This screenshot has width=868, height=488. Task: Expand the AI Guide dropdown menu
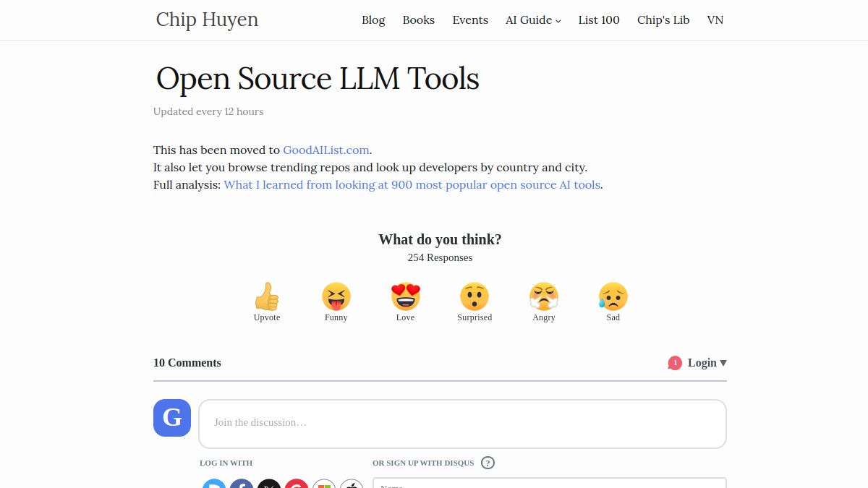(x=533, y=20)
